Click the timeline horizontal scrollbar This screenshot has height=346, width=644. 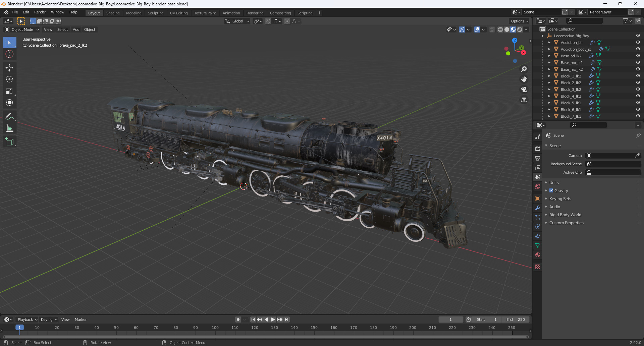[x=266, y=337]
